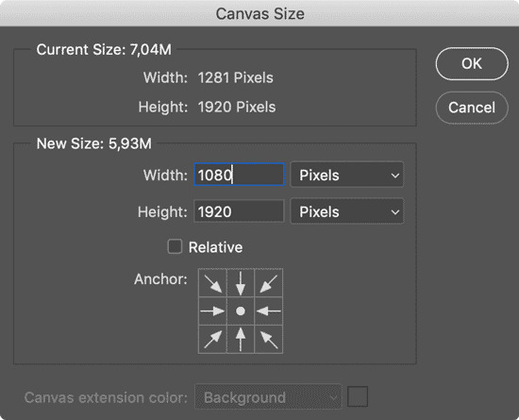Set anchor to middle-right arrow
Screen dimensions: 519x420
click(x=268, y=311)
